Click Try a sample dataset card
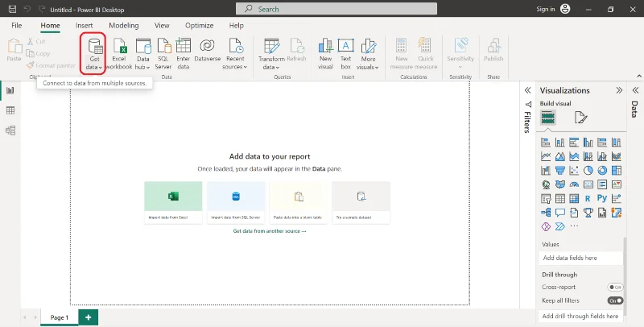 coord(361,202)
